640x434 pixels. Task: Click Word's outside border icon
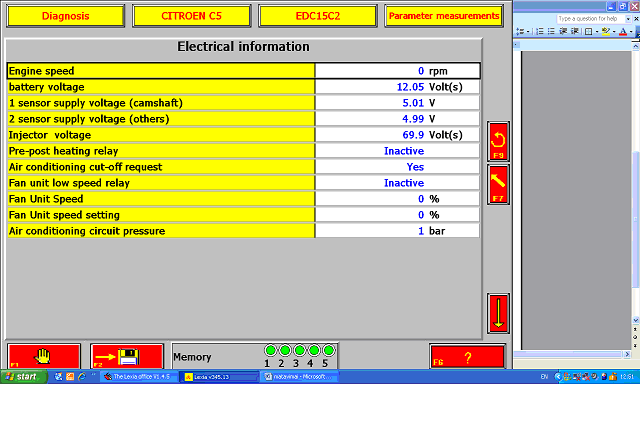pyautogui.click(x=589, y=31)
